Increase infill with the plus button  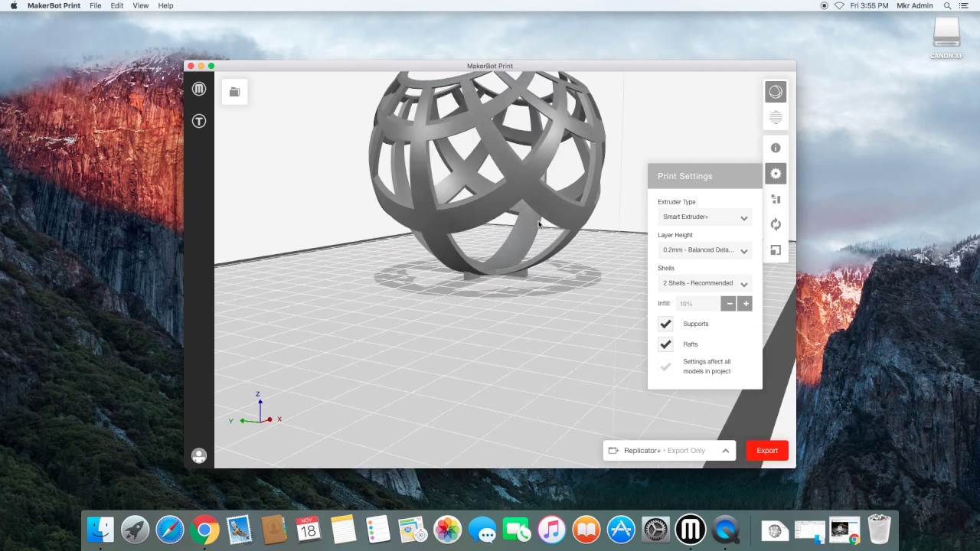745,304
